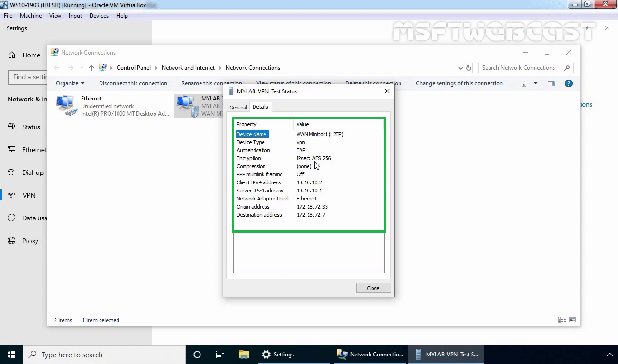The image size is (618, 364).
Task: Click the preview pane icon in toolbar
Action: click(x=551, y=83)
